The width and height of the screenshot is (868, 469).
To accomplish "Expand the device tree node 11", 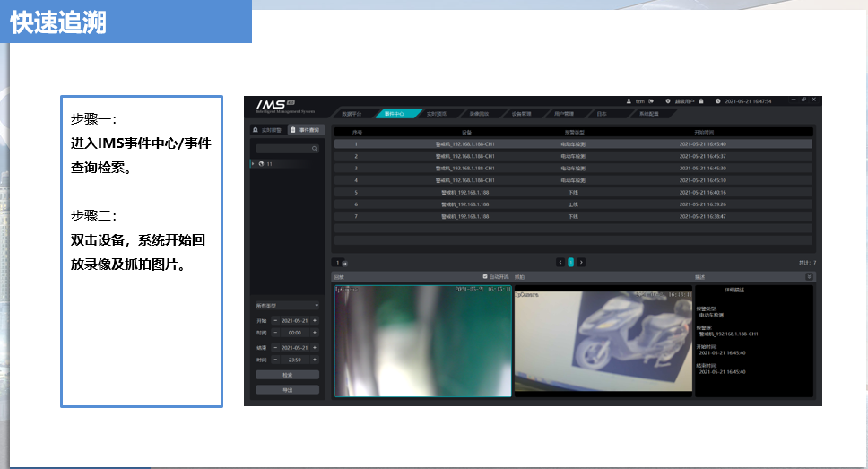I will tap(253, 164).
